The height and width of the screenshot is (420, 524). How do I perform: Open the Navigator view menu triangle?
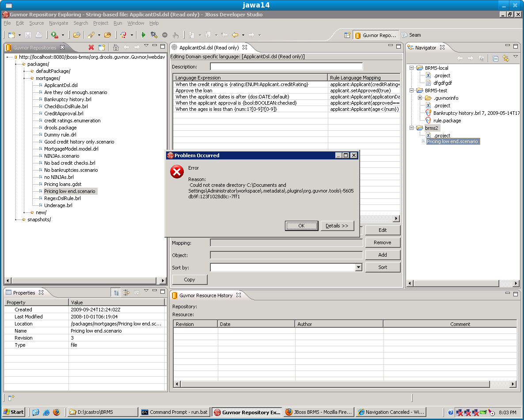coord(515,57)
